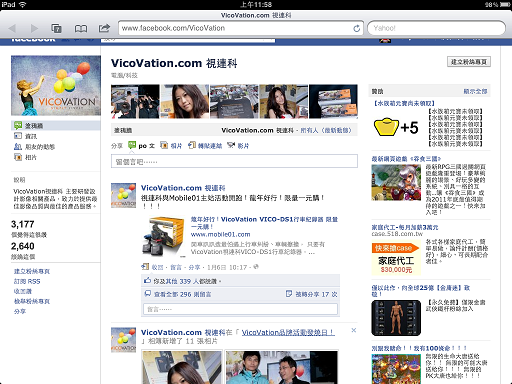Click the 3,177 likes count
This screenshot has height=384, width=512.
23,224
